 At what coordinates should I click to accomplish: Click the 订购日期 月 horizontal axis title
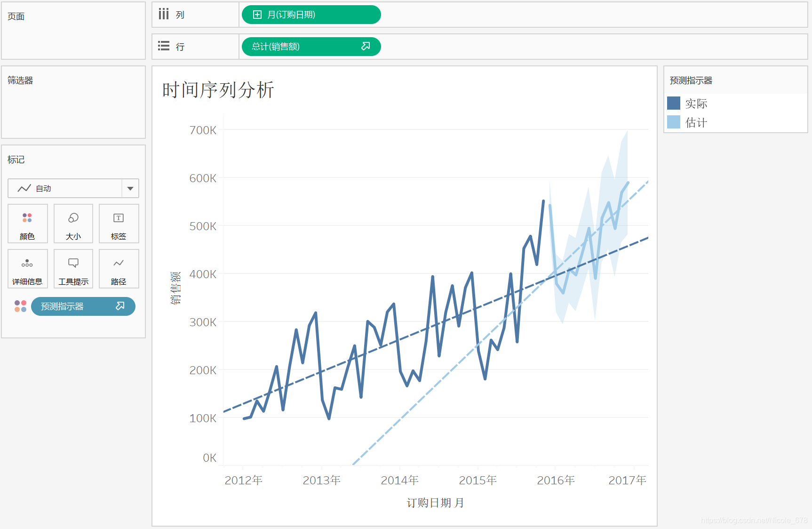[435, 503]
